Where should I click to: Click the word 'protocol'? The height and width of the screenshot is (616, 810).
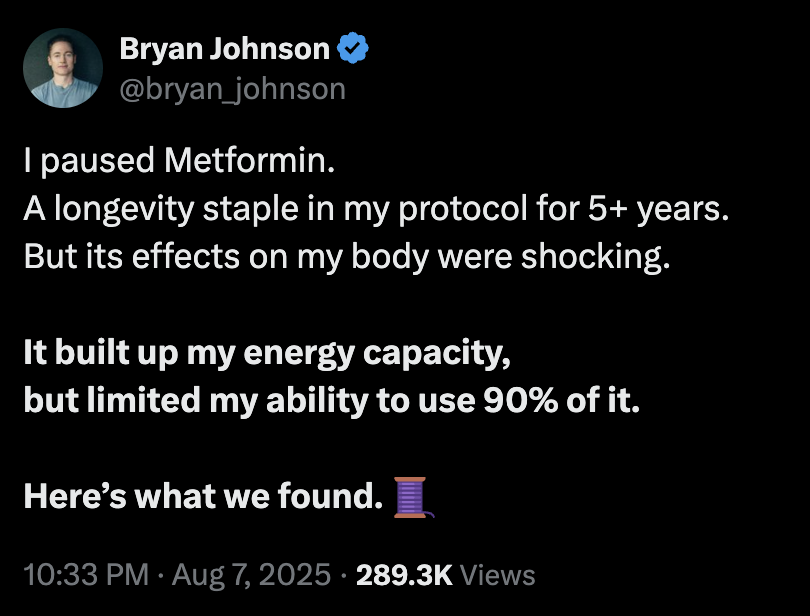pyautogui.click(x=463, y=209)
